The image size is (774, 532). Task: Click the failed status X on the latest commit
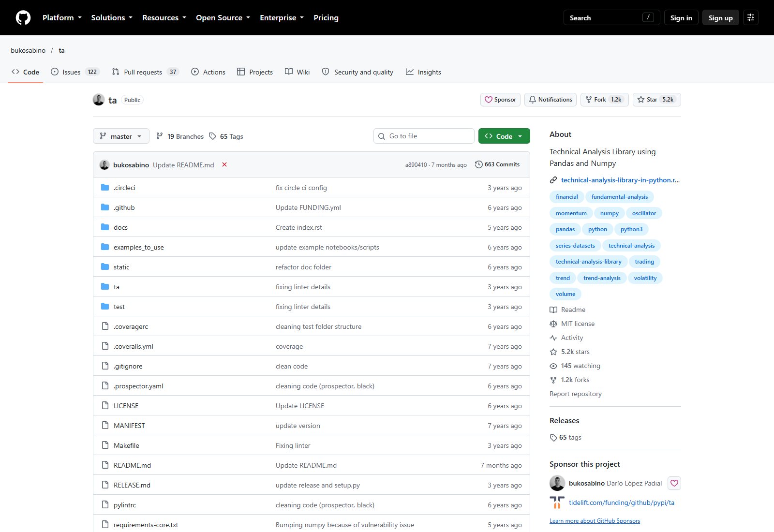tap(224, 164)
